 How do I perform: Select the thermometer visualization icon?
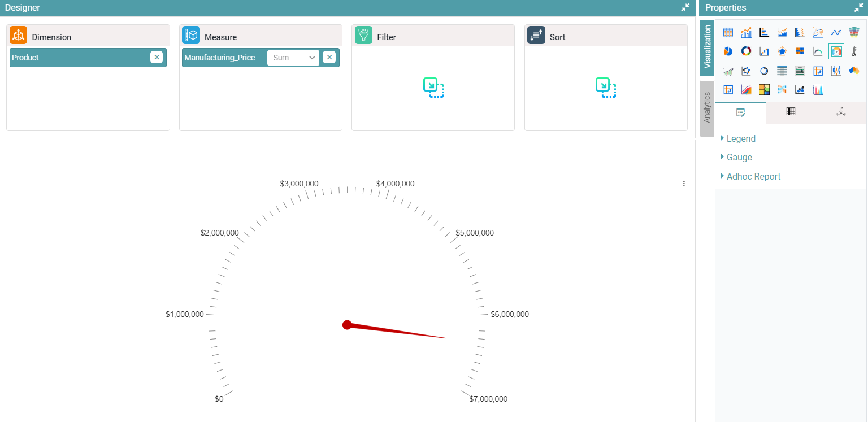(x=854, y=51)
